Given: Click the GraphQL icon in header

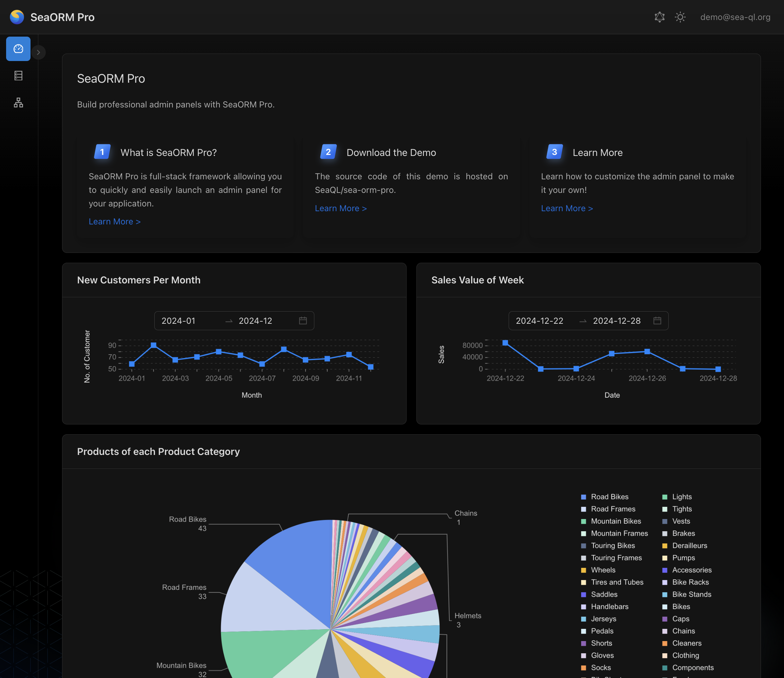Looking at the screenshot, I should pos(659,17).
